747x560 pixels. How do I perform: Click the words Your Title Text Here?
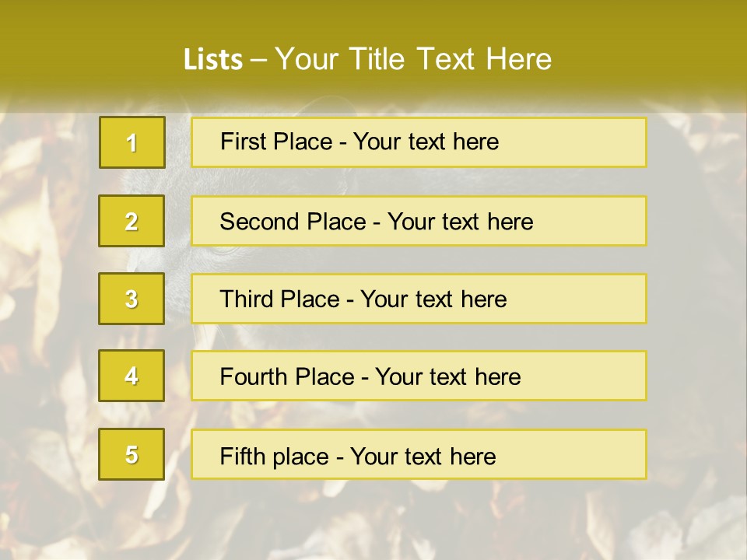tap(413, 59)
